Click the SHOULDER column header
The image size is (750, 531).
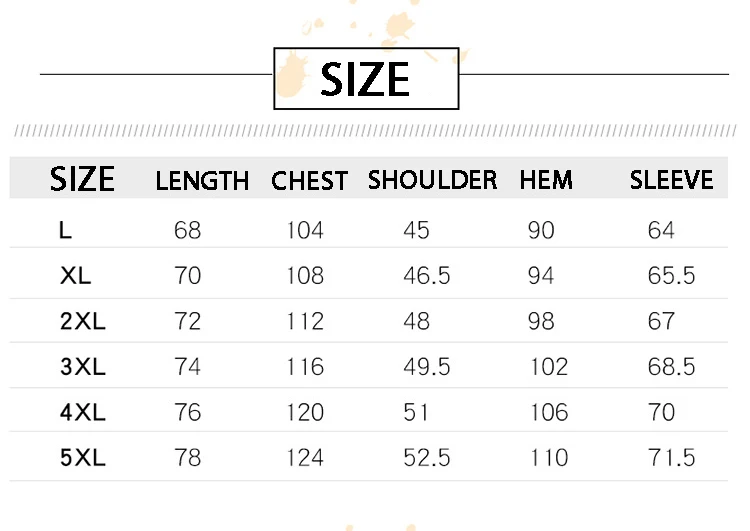tap(432, 180)
